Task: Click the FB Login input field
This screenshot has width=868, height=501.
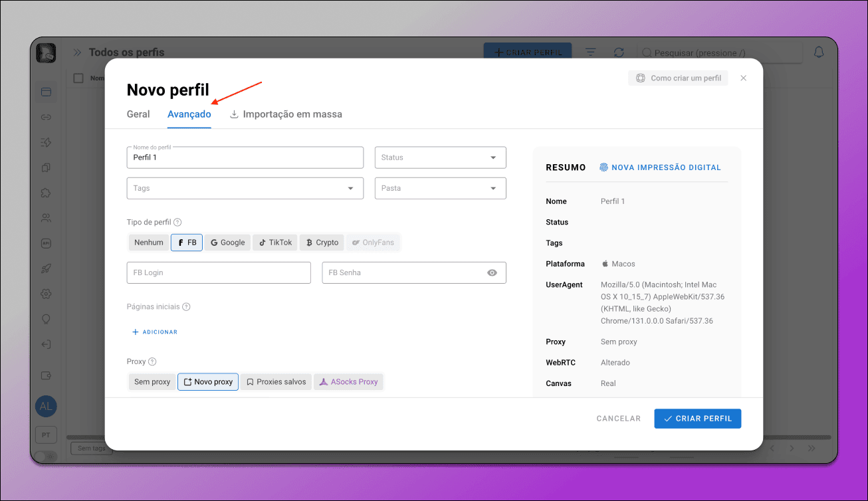Action: click(219, 272)
